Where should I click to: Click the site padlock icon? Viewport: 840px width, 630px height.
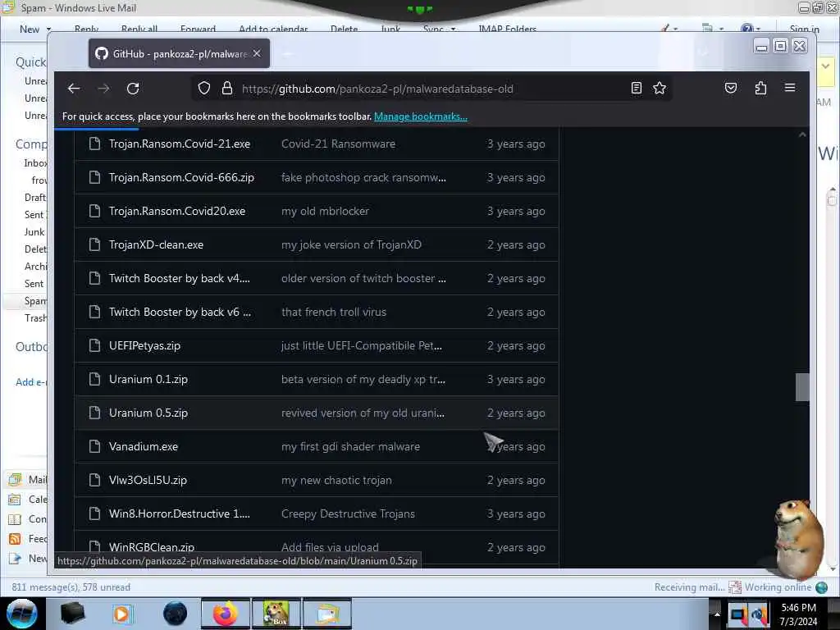pos(227,89)
